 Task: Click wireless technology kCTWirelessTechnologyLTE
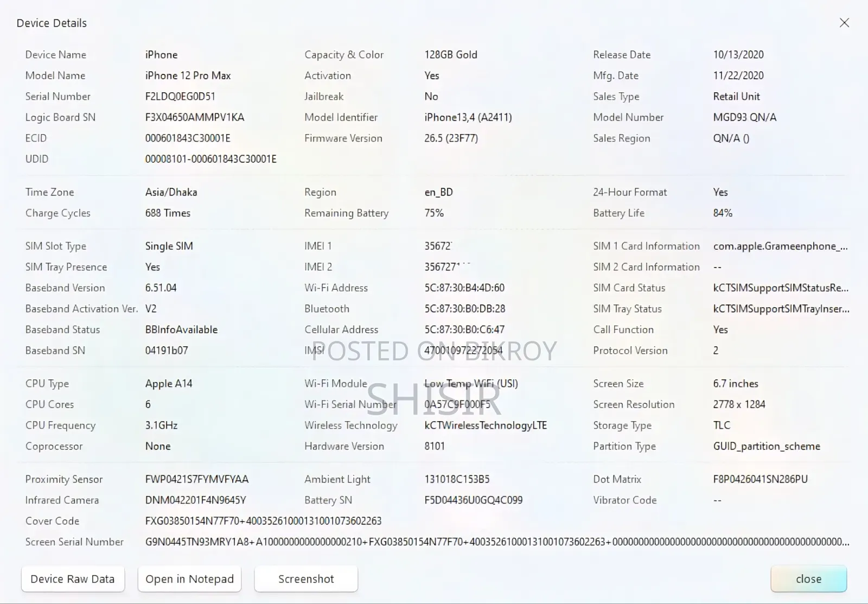[486, 425]
